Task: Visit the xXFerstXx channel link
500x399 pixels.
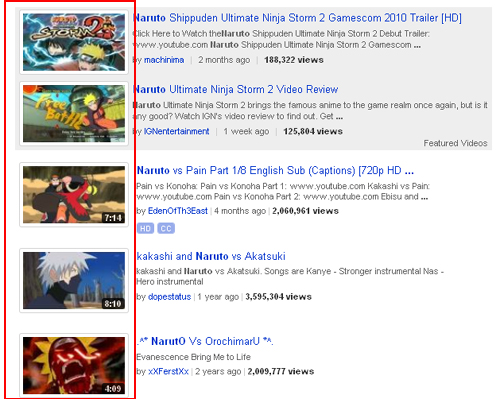Action: click(x=168, y=371)
